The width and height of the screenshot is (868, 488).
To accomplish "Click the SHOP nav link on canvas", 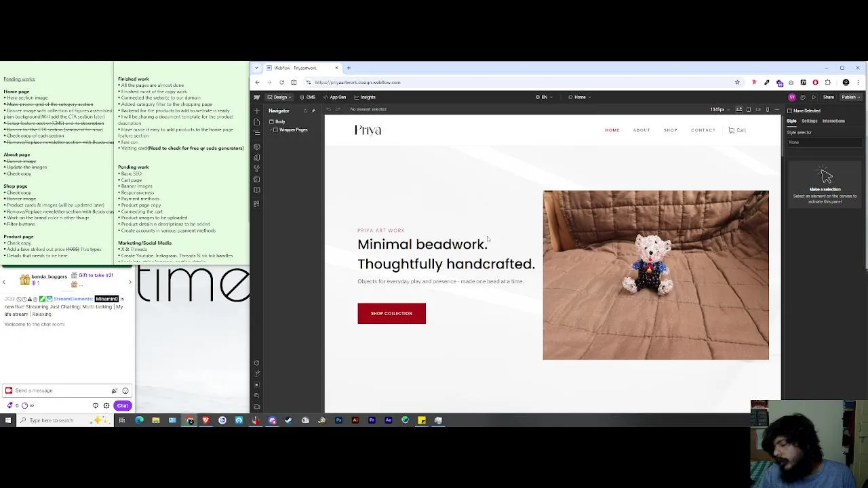I will [x=670, y=130].
